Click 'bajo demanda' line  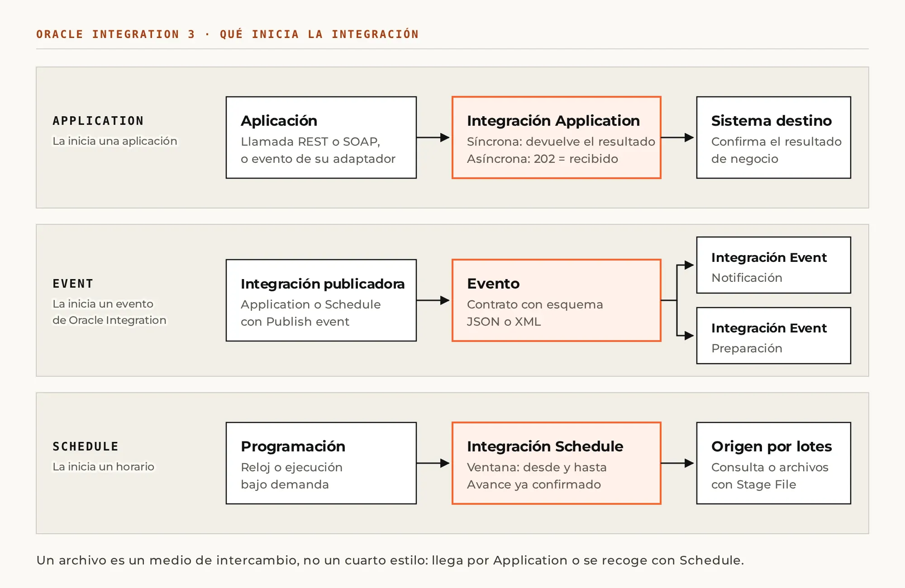[285, 484]
